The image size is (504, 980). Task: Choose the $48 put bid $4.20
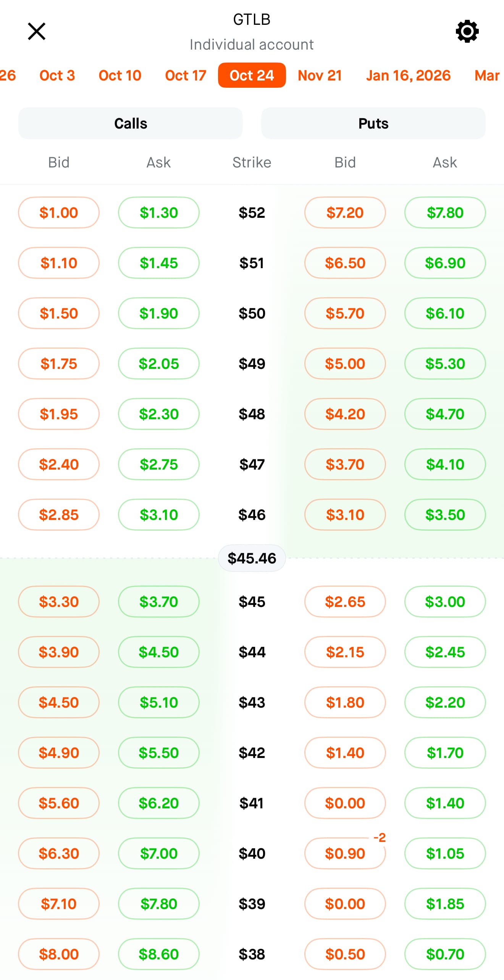(345, 414)
